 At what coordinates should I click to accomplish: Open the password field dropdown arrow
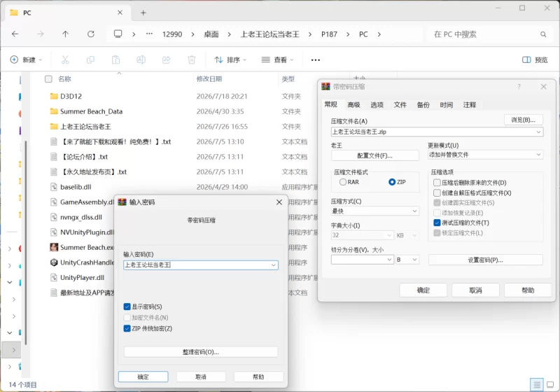[x=273, y=265]
